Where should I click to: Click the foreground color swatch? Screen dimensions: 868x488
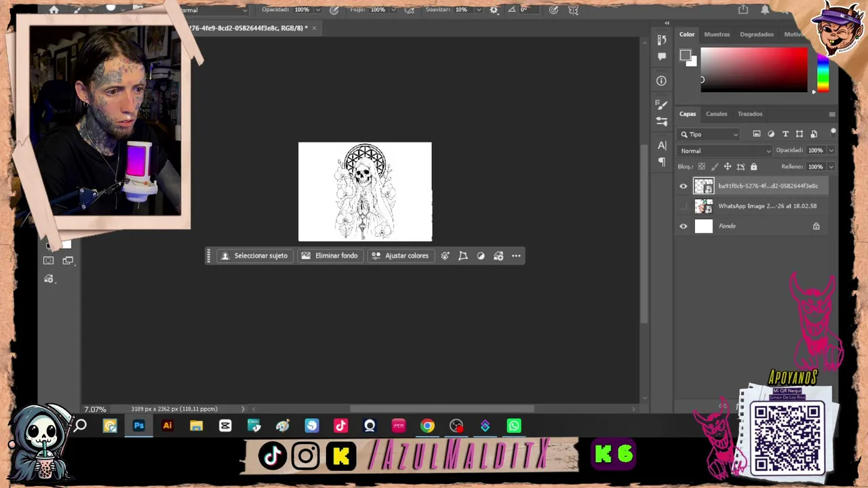685,56
